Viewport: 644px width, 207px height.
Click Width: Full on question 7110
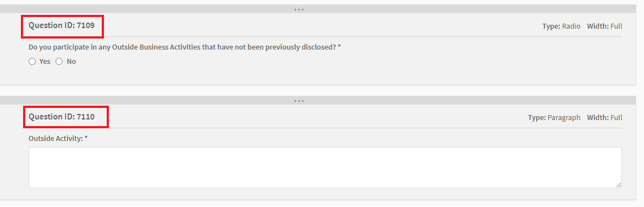(x=604, y=117)
